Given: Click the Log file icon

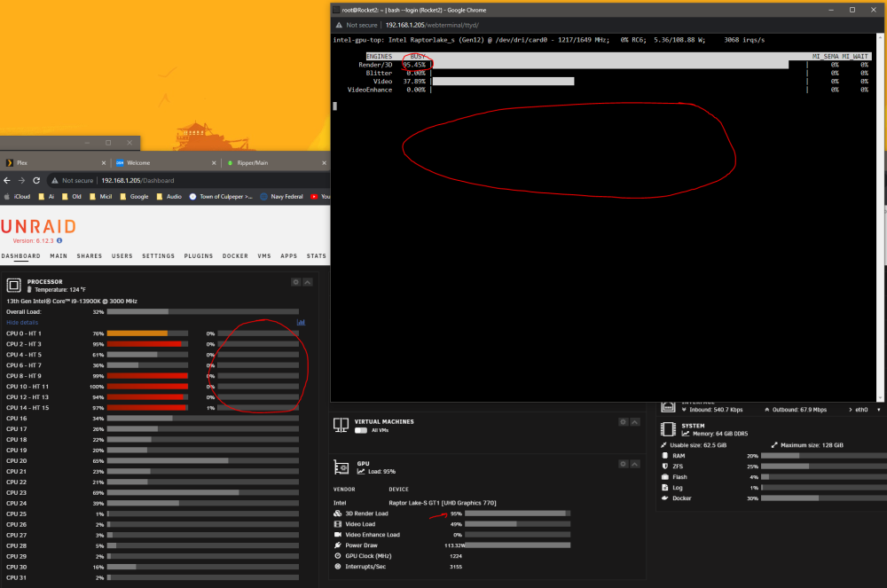Looking at the screenshot, I should (664, 488).
